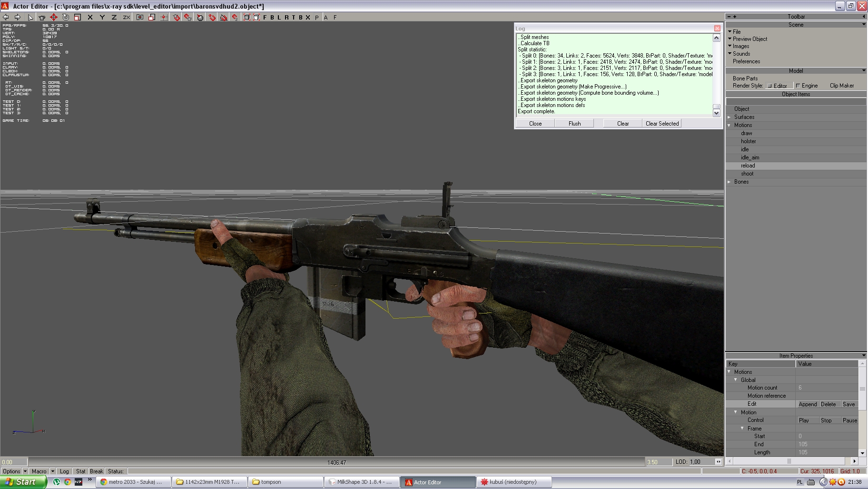
Task: Collapse the Motions tree node
Action: point(729,125)
